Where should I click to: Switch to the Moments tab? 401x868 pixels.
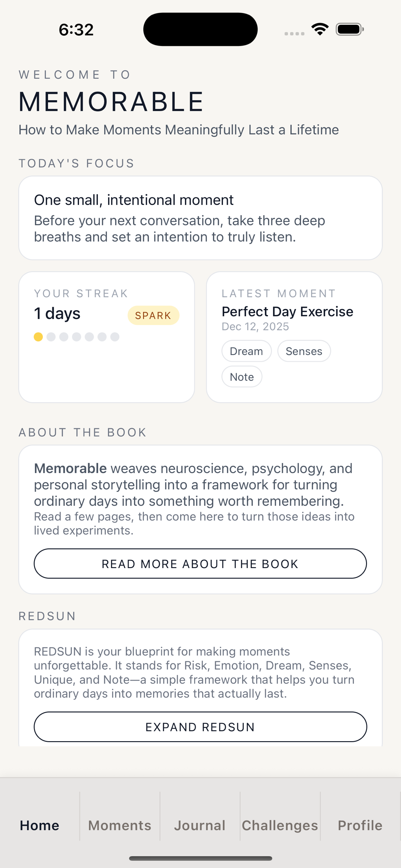120,825
